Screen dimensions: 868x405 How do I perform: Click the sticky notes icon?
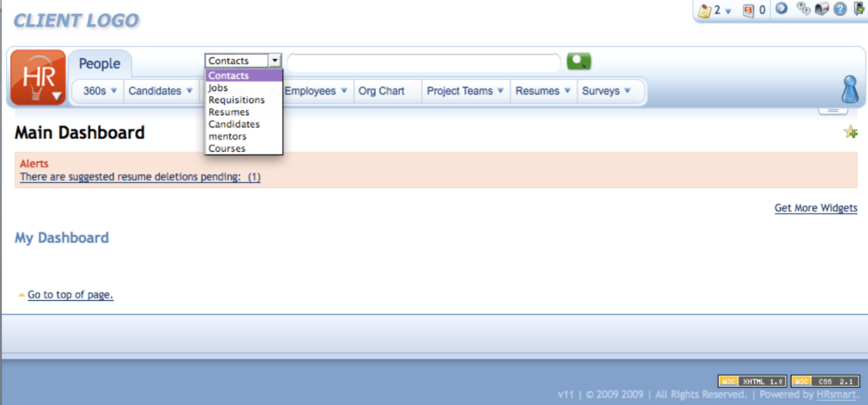[704, 10]
